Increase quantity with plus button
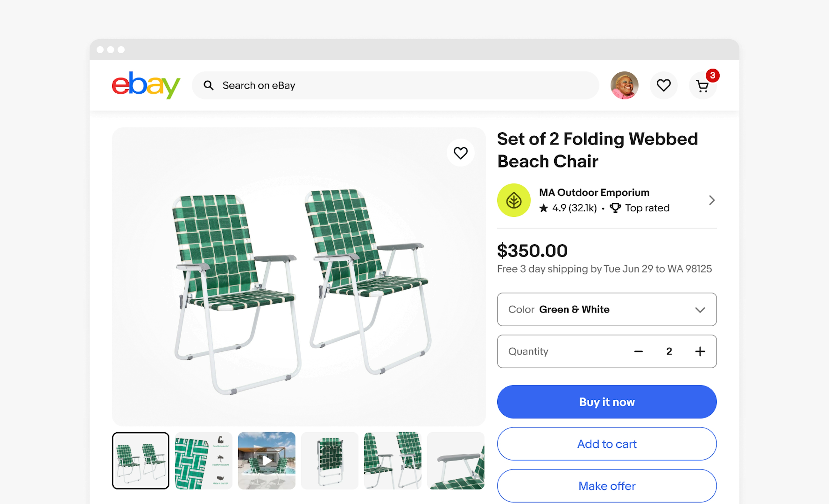The image size is (829, 504). [700, 351]
